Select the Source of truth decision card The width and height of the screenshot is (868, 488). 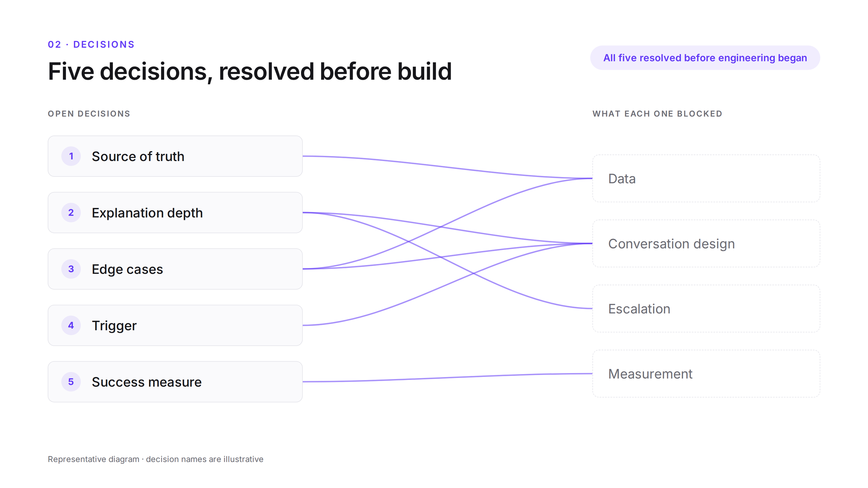tap(175, 156)
